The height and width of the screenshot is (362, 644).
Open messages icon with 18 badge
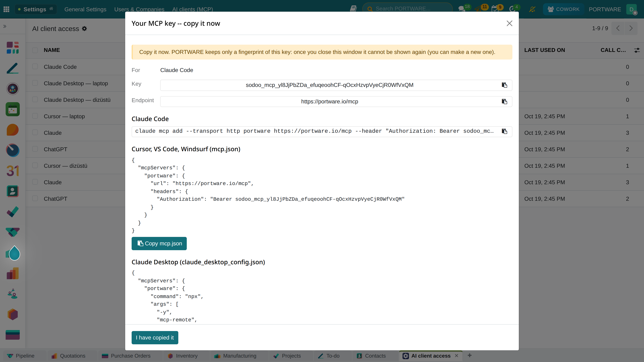tap(461, 9)
